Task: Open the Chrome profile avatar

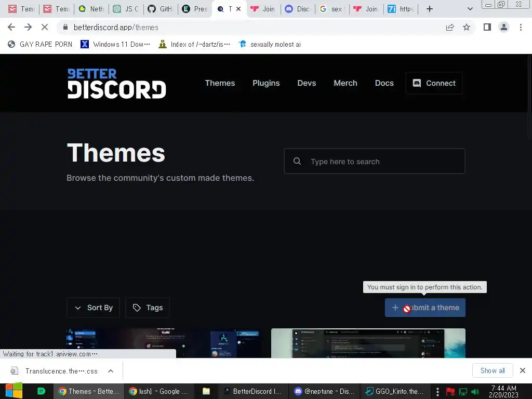Action: point(504,27)
